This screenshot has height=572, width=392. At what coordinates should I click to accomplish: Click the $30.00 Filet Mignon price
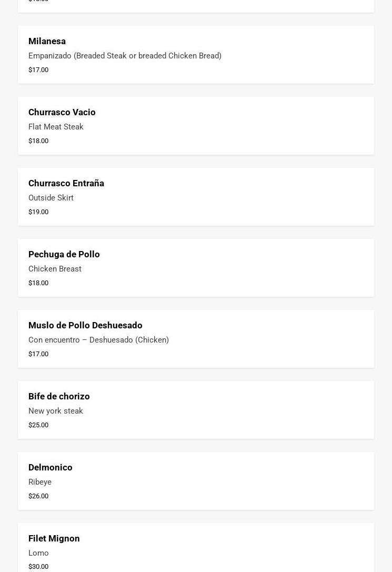pyautogui.click(x=38, y=567)
